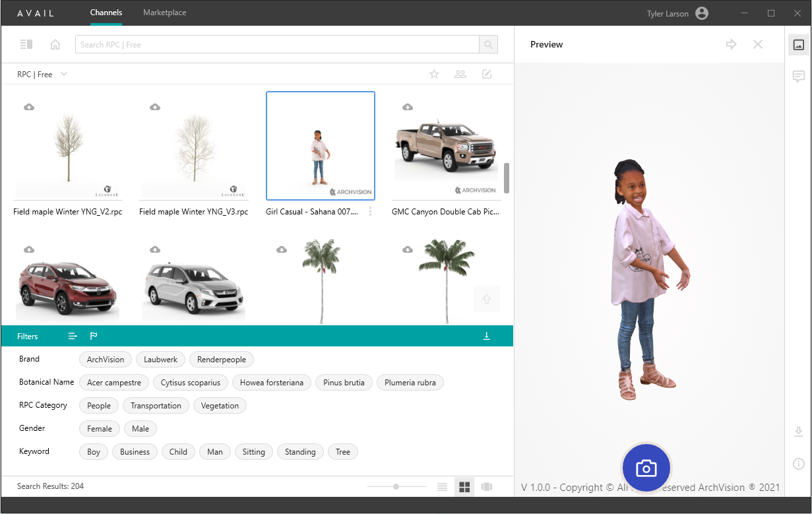Switch to the Marketplace tab
This screenshot has width=812, height=514.
165,13
